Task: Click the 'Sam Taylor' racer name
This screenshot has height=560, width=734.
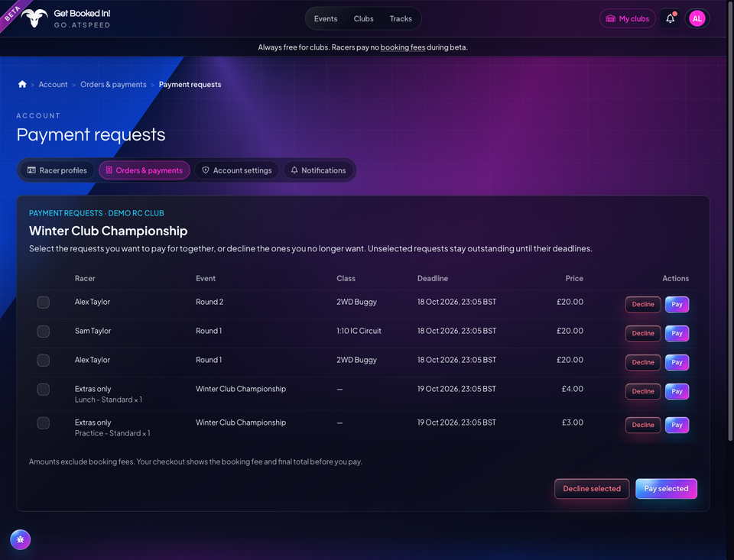Action: (93, 331)
